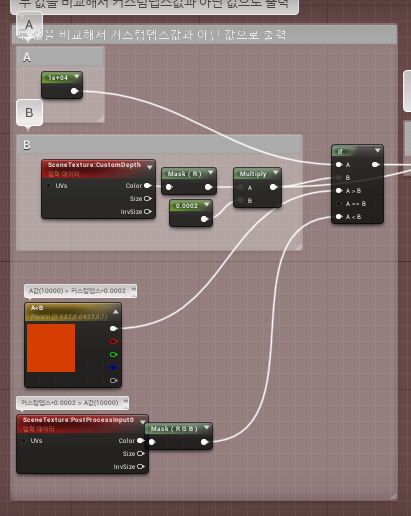Click Color output pin on PostProcessInput0 node

click(x=141, y=441)
